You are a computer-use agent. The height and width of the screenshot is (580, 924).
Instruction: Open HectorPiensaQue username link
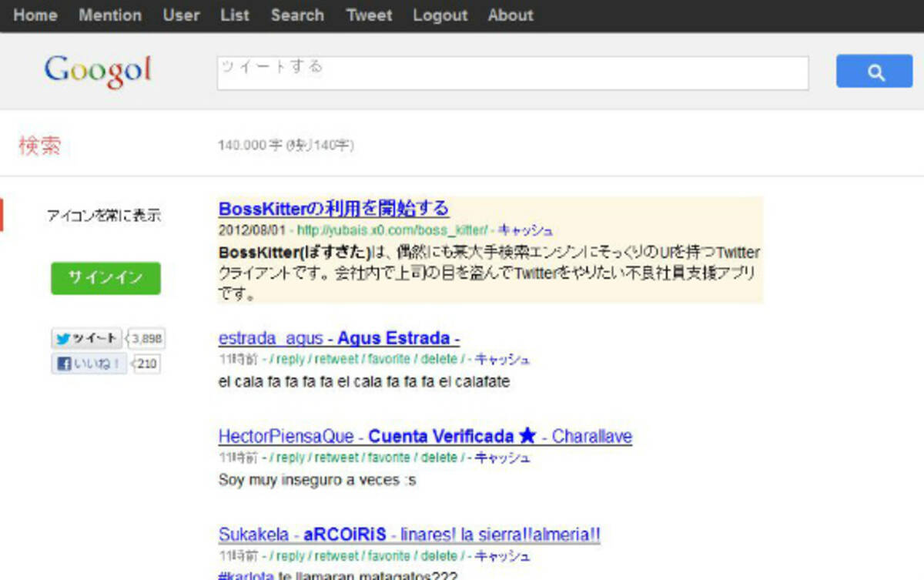(x=286, y=436)
